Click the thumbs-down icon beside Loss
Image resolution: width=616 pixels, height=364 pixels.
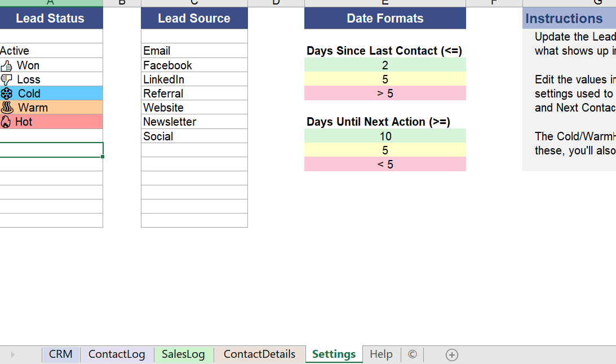[6, 79]
